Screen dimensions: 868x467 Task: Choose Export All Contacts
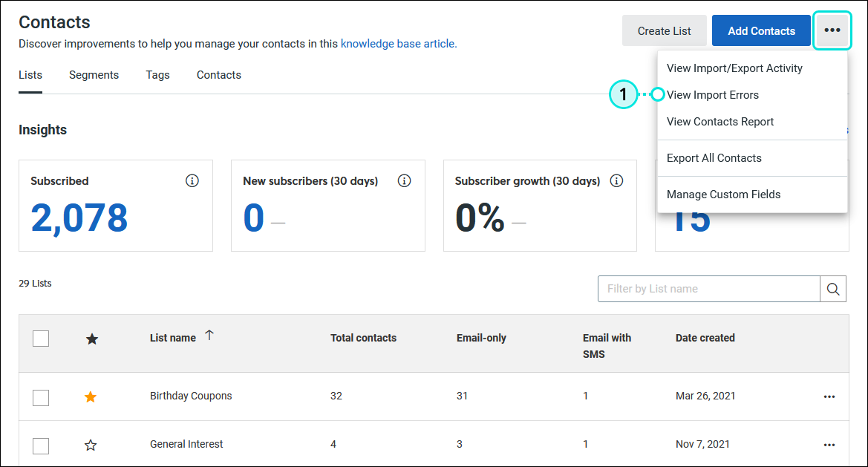pyautogui.click(x=714, y=157)
